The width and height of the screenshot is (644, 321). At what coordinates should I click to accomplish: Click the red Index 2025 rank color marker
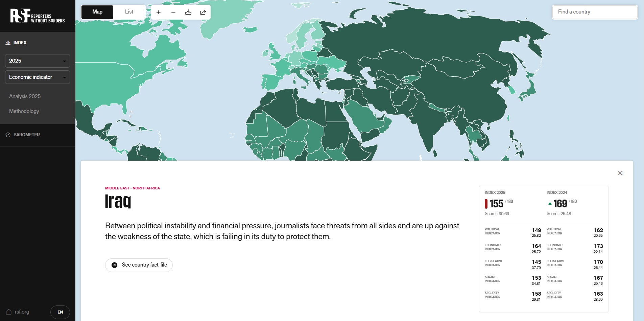point(486,204)
